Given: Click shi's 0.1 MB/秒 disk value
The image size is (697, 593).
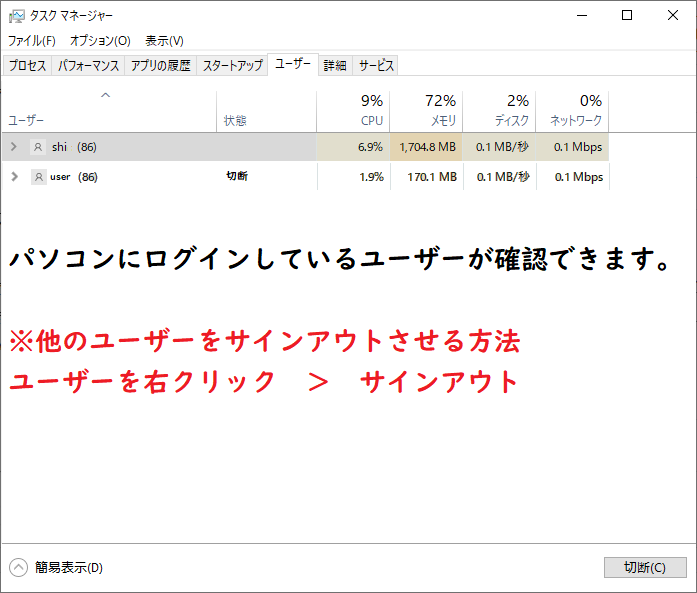Looking at the screenshot, I should coord(502,147).
